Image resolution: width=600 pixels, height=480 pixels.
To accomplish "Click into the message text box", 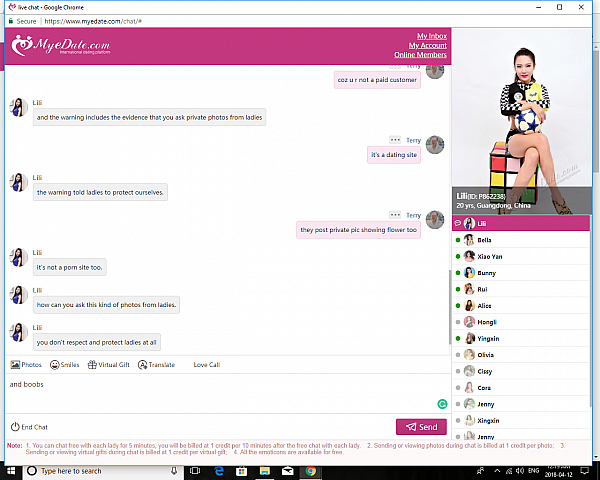I will point(220,392).
